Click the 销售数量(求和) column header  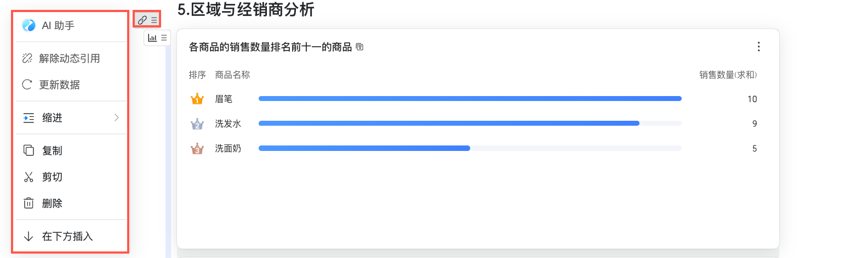tap(728, 75)
